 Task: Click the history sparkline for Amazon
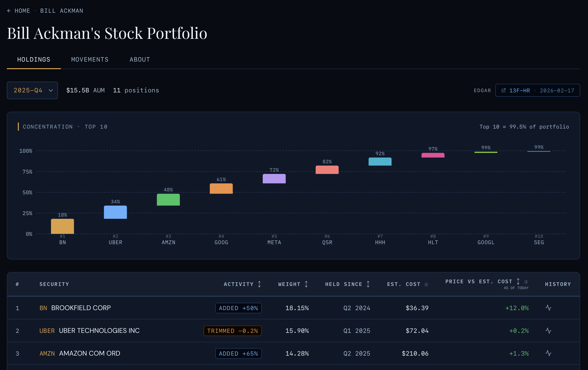[548, 353]
